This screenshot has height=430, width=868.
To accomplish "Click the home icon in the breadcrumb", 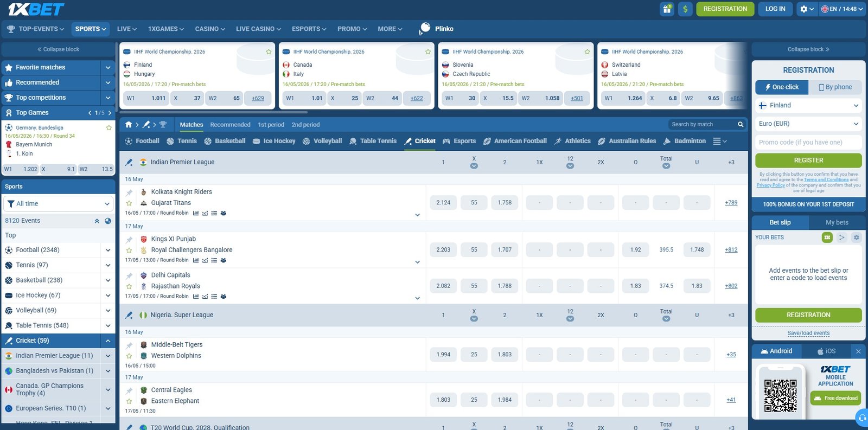I will 129,125.
